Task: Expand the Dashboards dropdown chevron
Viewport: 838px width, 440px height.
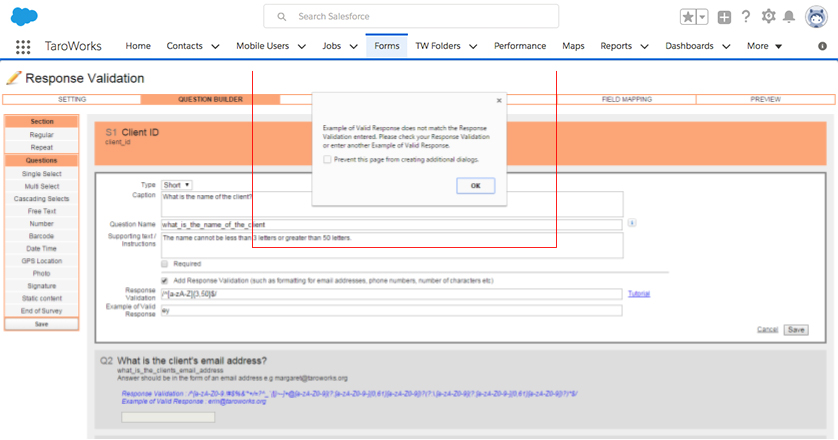Action: tap(726, 47)
